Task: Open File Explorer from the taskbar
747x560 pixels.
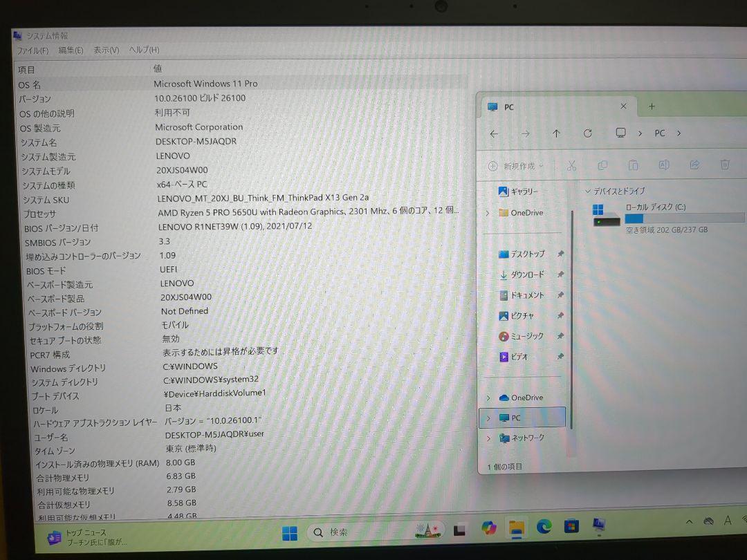Action: [x=517, y=528]
